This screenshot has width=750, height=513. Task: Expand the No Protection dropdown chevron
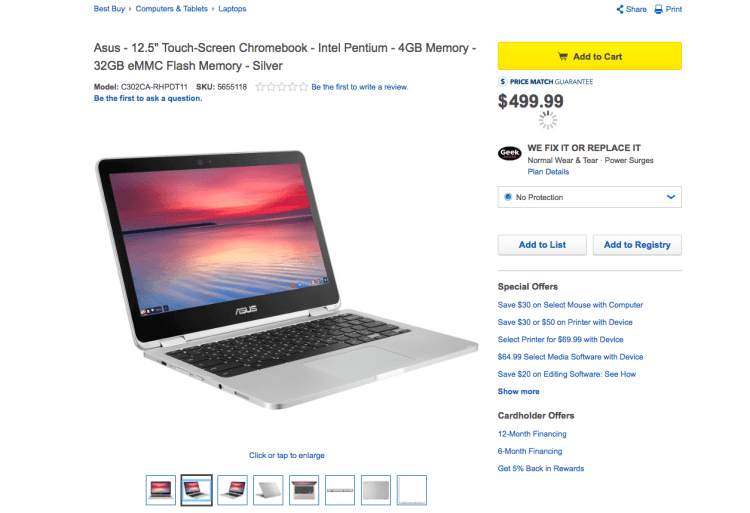click(671, 197)
